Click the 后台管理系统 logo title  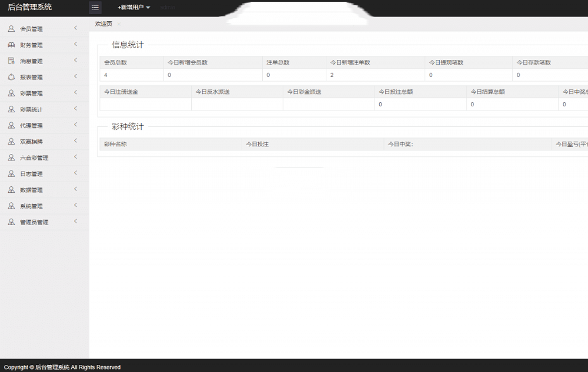point(29,8)
